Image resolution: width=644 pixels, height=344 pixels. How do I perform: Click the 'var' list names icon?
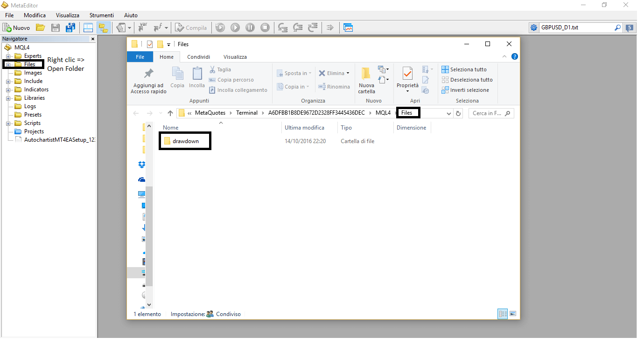pyautogui.click(x=143, y=28)
